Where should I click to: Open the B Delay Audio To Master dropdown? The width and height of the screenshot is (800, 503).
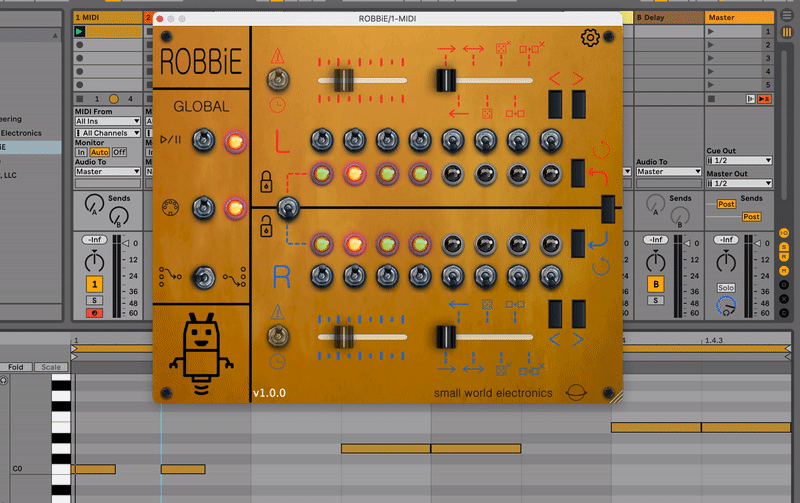pos(669,171)
